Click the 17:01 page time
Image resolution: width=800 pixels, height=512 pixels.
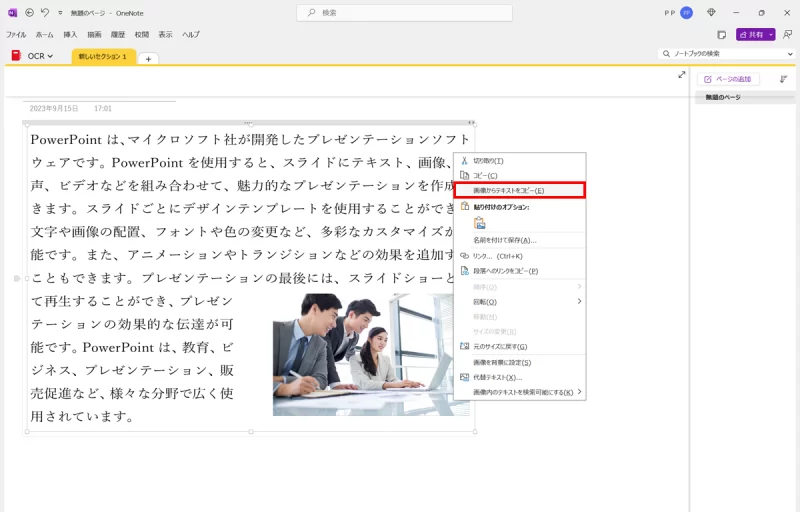point(103,109)
